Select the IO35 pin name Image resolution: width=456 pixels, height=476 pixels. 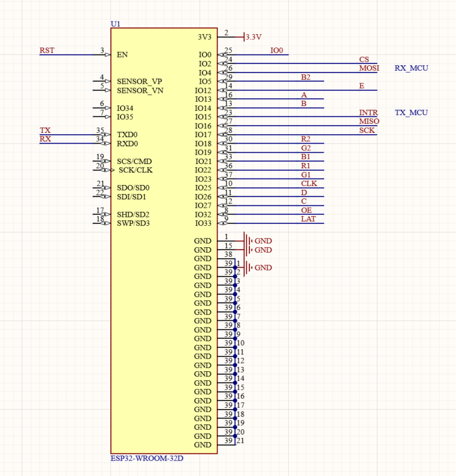[125, 117]
